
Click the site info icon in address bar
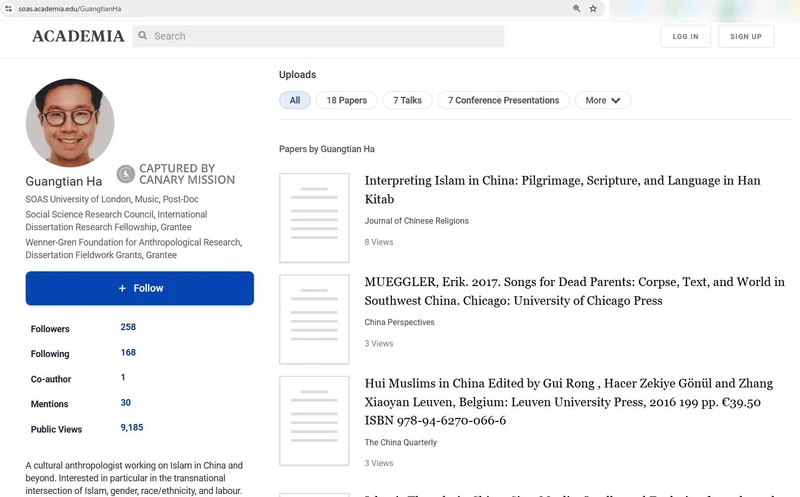pyautogui.click(x=9, y=8)
